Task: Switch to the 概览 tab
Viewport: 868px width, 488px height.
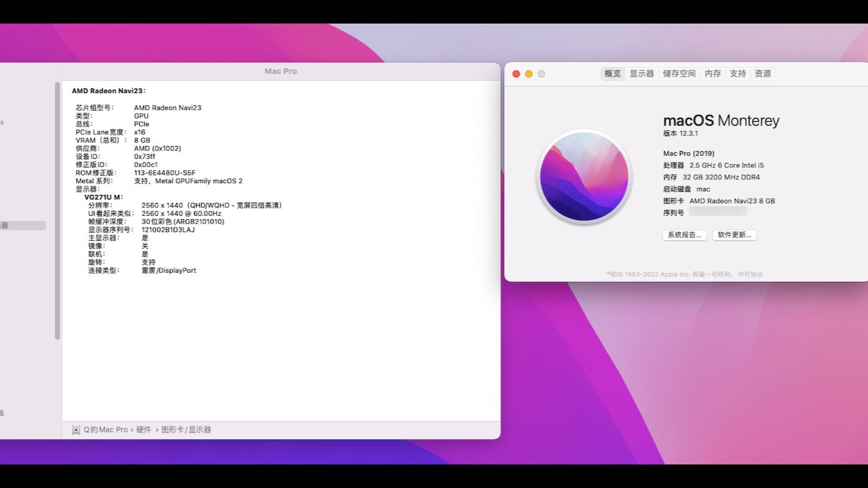Action: [x=613, y=74]
